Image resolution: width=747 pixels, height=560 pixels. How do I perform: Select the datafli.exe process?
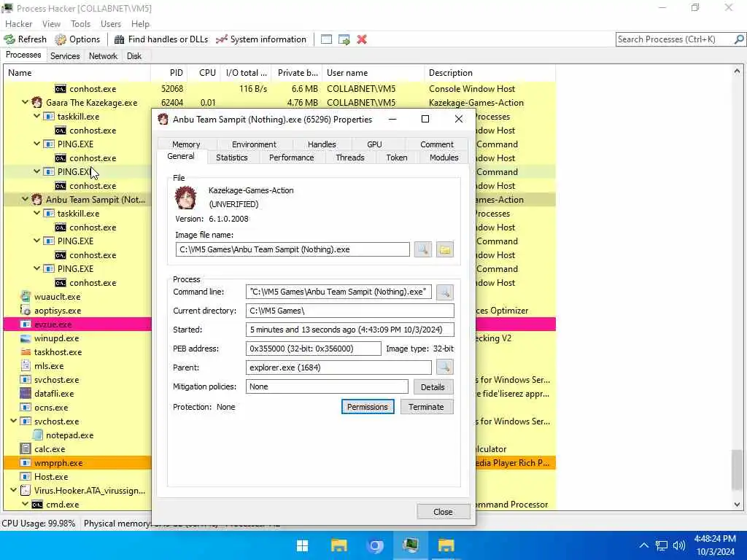[x=54, y=394]
